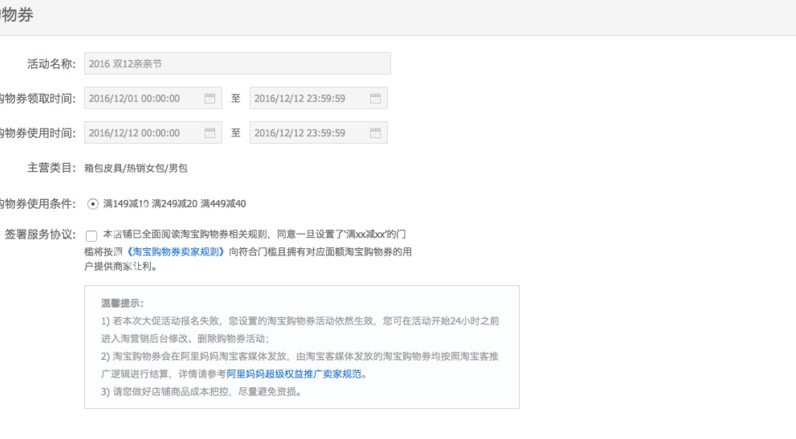Open 阿里妈妈超级权益推广卖家规范 link
The height and width of the screenshot is (439, 796).
(x=294, y=374)
